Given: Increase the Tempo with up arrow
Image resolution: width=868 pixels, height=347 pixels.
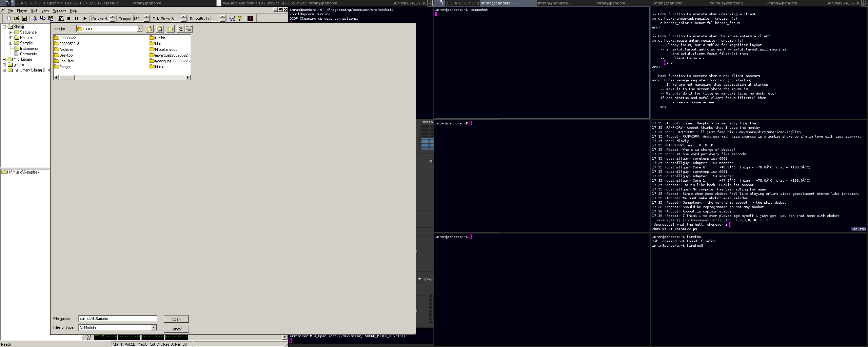Looking at the screenshot, I should pyautogui.click(x=146, y=17).
